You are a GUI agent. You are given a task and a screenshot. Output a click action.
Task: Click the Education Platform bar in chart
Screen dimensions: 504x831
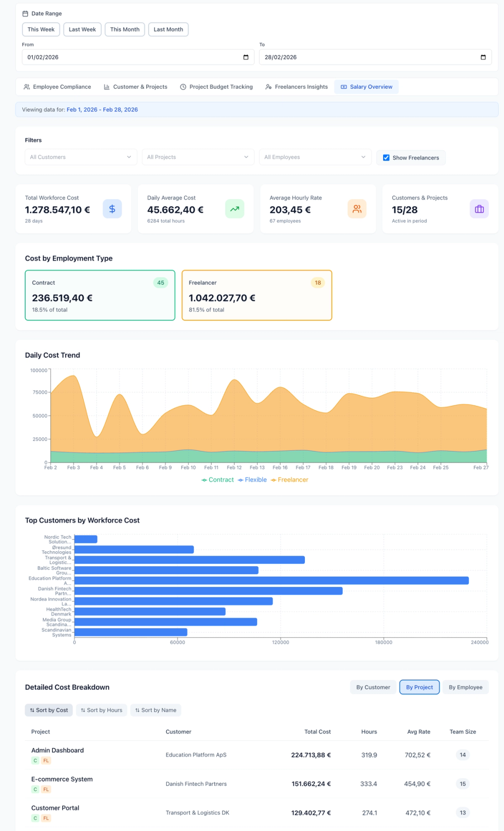272,580
